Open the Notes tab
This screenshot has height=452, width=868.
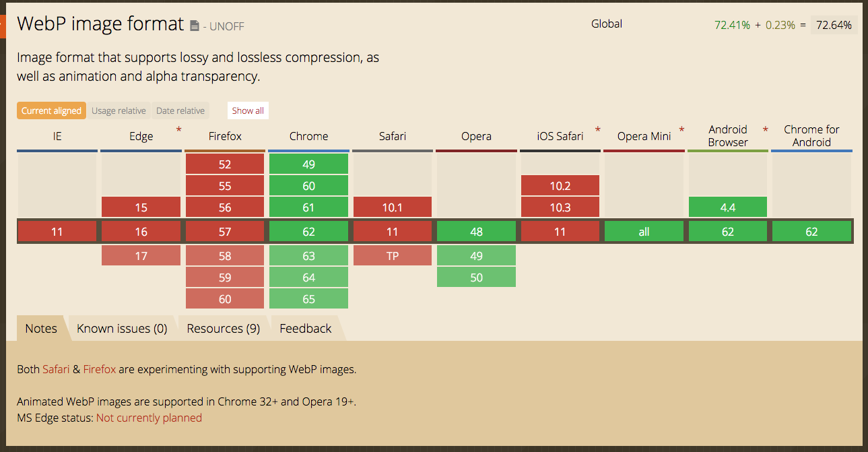tap(41, 329)
